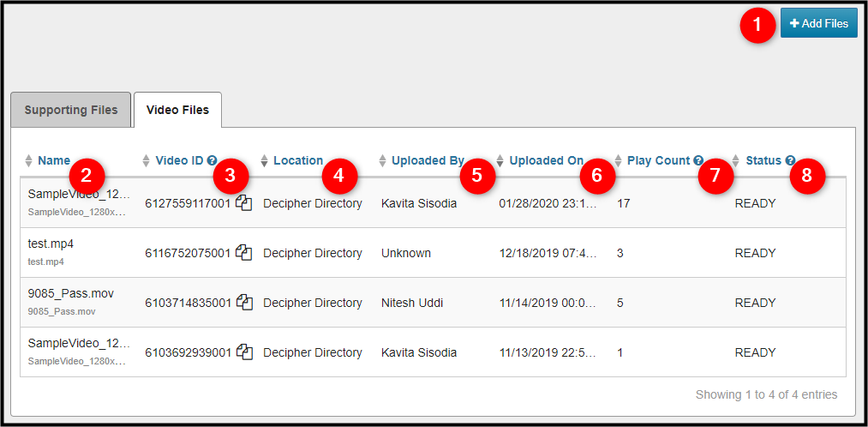868x427 pixels.
Task: Click the sort arrows beside the Video ID column
Action: click(x=147, y=160)
